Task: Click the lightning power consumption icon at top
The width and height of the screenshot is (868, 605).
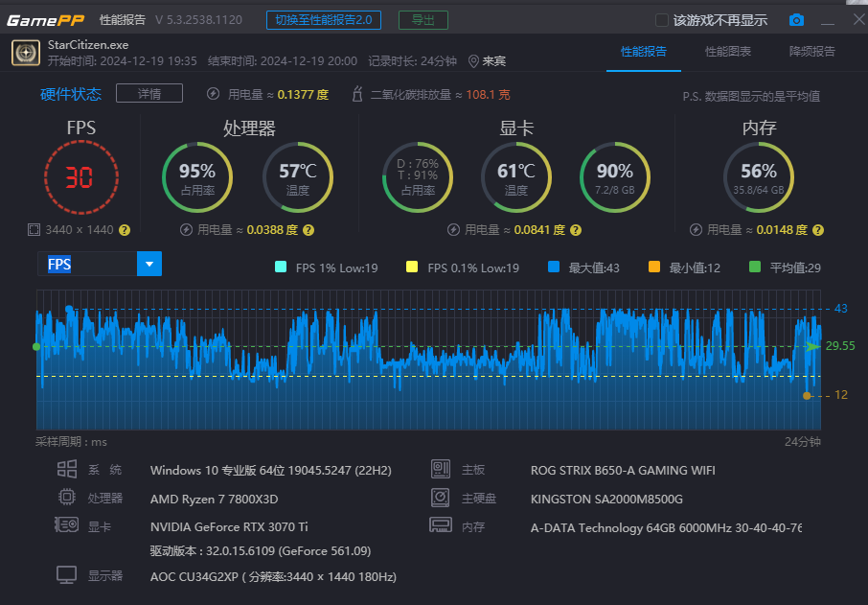Action: 215,94
